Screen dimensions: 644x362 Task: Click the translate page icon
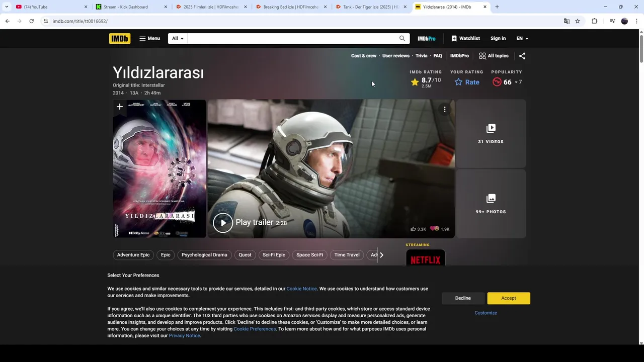(x=567, y=21)
